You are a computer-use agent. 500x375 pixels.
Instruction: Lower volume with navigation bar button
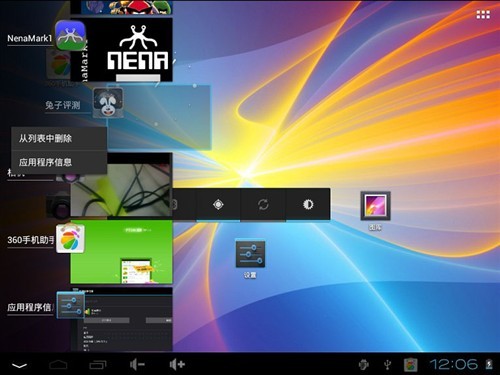(x=137, y=365)
